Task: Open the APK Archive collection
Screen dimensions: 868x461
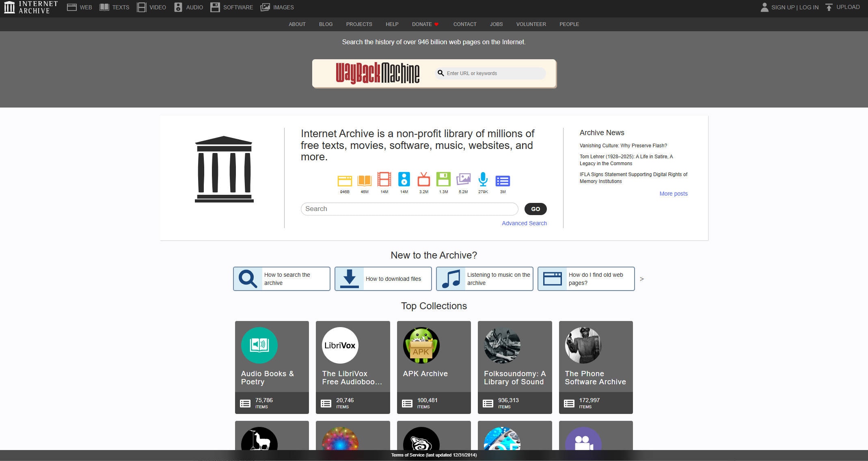Action: (434, 367)
